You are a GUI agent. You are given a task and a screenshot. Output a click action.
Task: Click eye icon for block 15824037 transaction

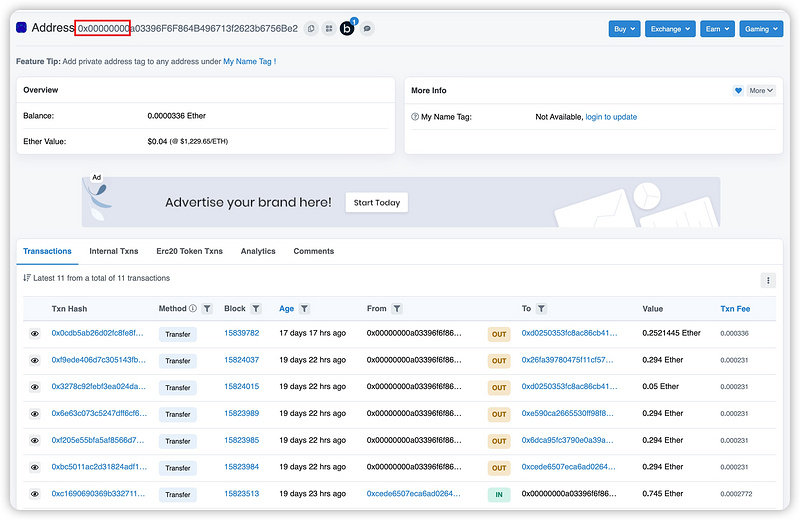35,360
